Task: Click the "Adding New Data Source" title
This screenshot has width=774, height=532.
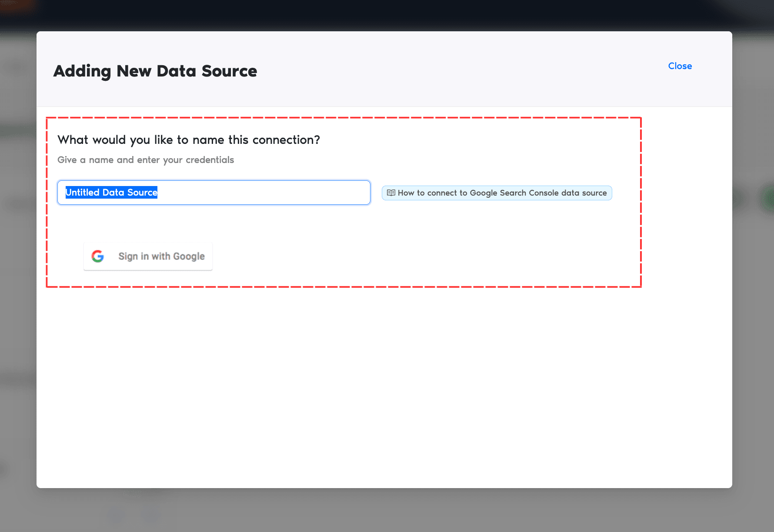Action: point(155,71)
